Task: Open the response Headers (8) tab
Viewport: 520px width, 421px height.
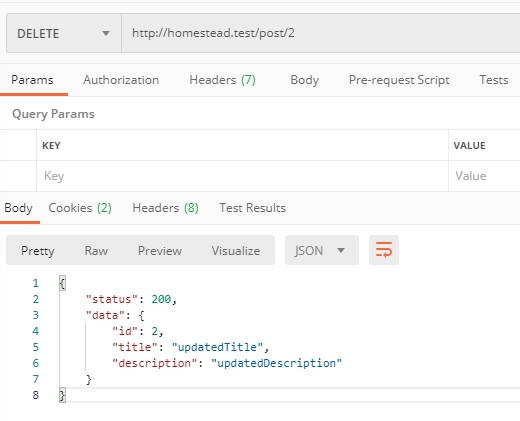Action: coord(165,208)
